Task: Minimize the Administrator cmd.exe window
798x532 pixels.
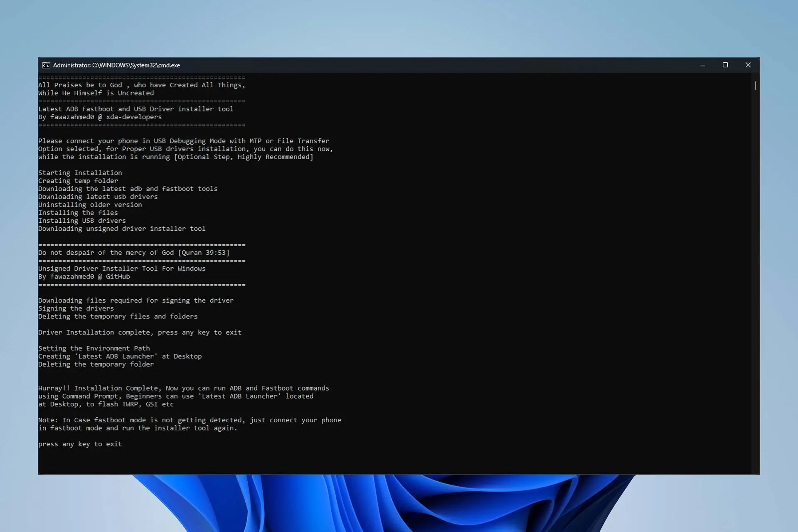Action: coord(703,65)
